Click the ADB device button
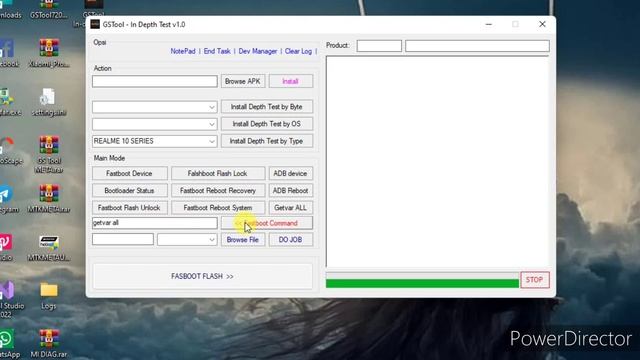The image size is (640, 360). pyautogui.click(x=291, y=173)
